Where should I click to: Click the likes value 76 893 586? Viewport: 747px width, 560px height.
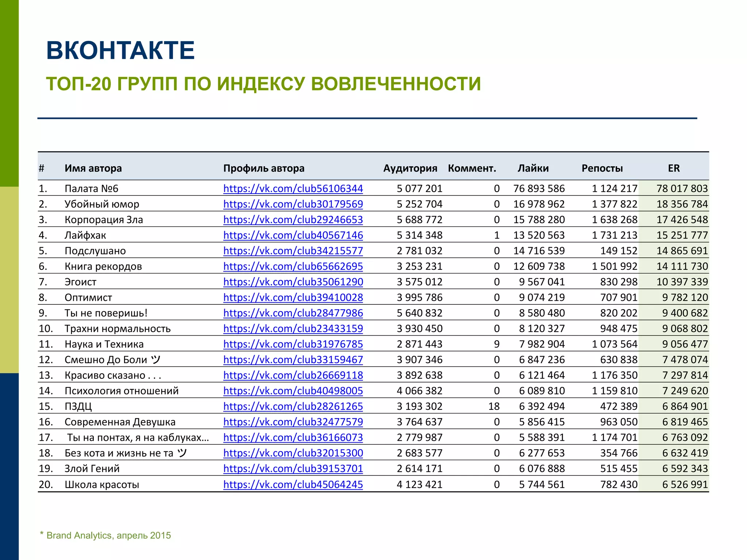click(539, 188)
